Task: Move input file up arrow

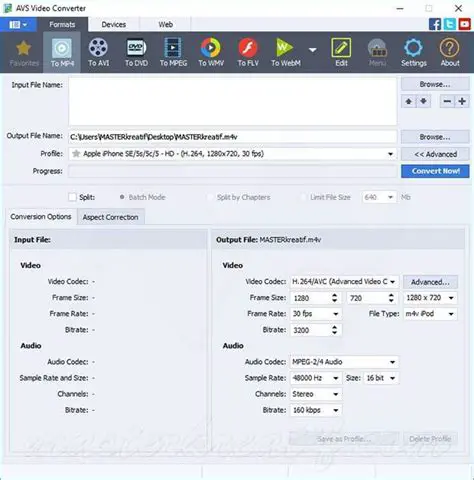Action: pos(409,101)
